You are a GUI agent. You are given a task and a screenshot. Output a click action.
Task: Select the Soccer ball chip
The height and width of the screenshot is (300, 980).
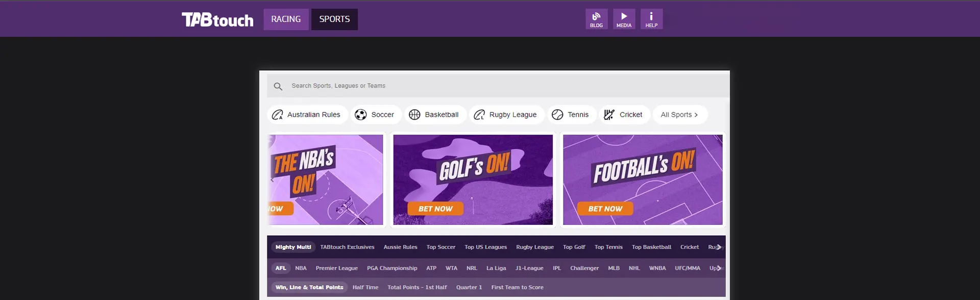click(375, 114)
